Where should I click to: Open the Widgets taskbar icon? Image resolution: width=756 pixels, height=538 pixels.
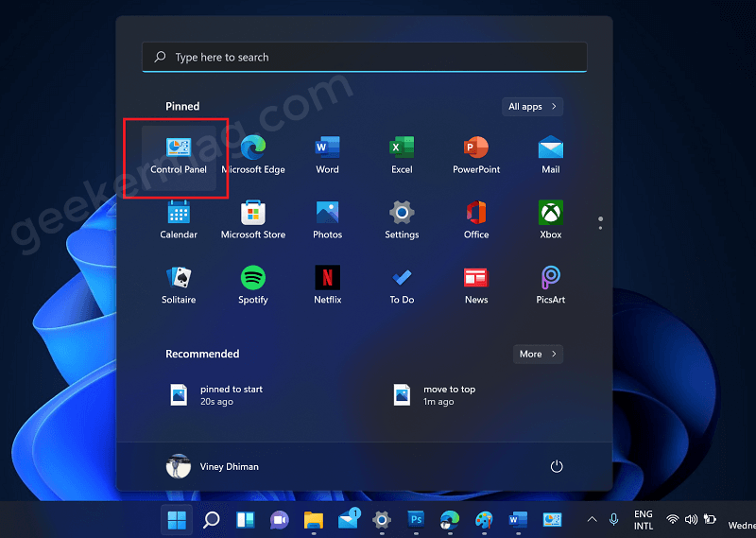point(246,520)
